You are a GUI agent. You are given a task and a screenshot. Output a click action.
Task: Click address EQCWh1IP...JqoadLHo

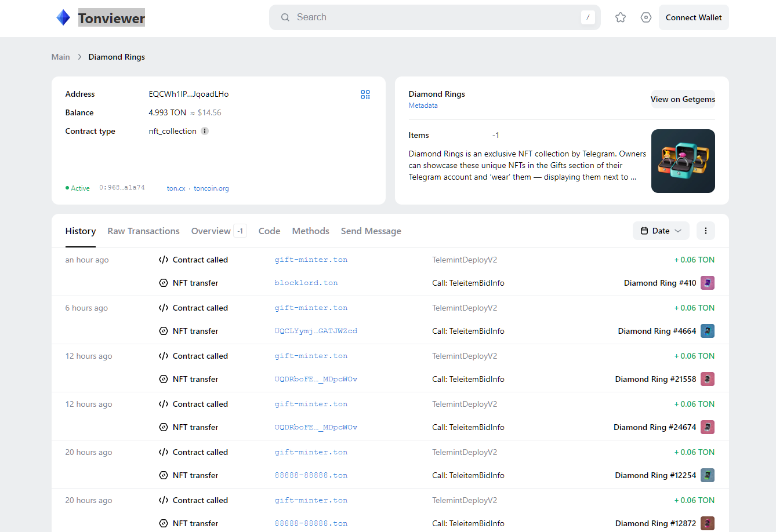click(188, 94)
